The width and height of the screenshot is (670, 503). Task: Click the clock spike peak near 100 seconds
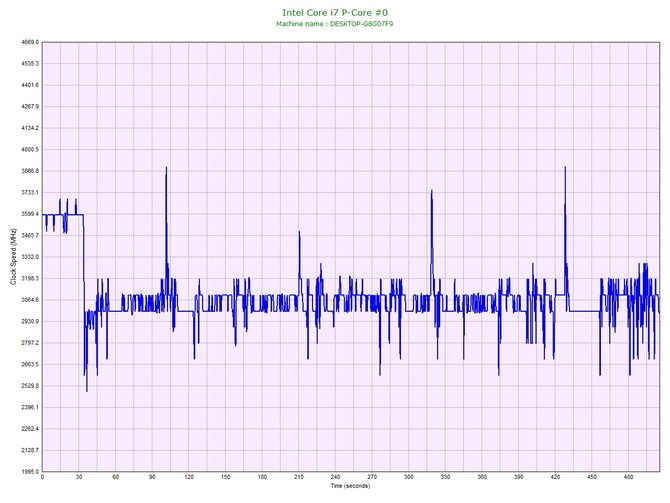point(166,168)
